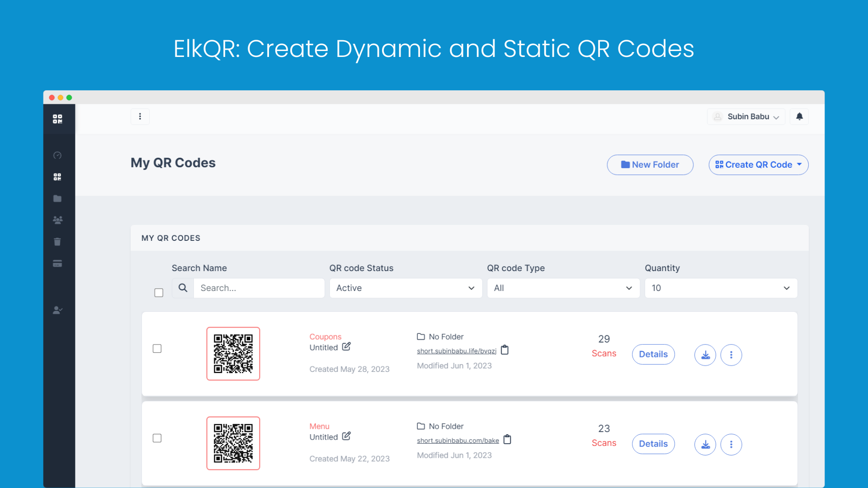Image resolution: width=868 pixels, height=488 pixels.
Task: Open the Team users icon in sidebar
Action: click(x=57, y=220)
